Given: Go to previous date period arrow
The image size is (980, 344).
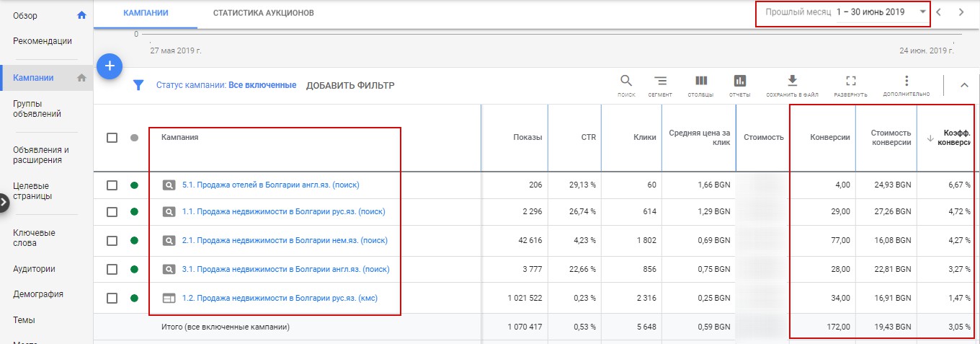Looking at the screenshot, I should pyautogui.click(x=938, y=12).
